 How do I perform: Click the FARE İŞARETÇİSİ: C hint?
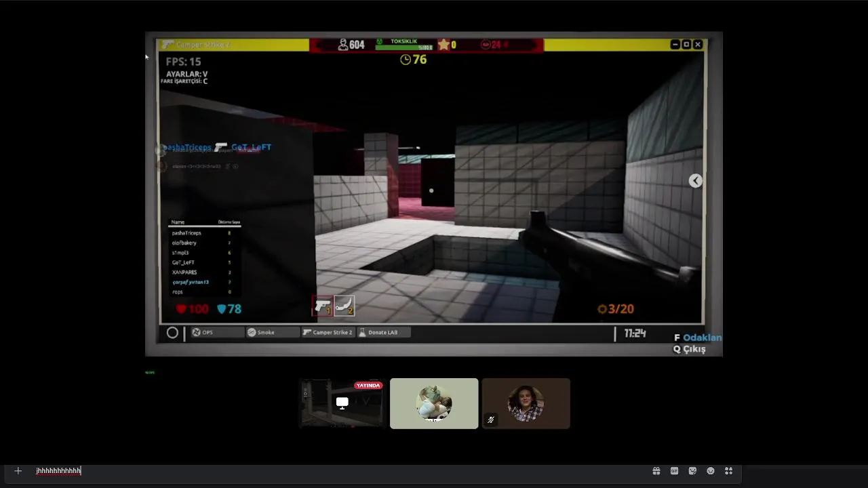pyautogui.click(x=184, y=81)
